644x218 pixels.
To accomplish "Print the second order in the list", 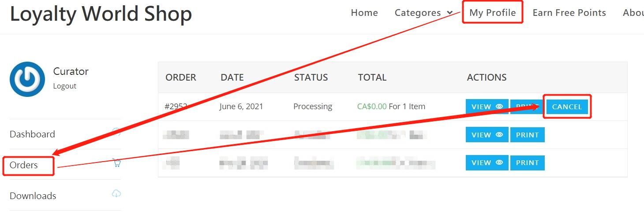I will click(x=527, y=135).
